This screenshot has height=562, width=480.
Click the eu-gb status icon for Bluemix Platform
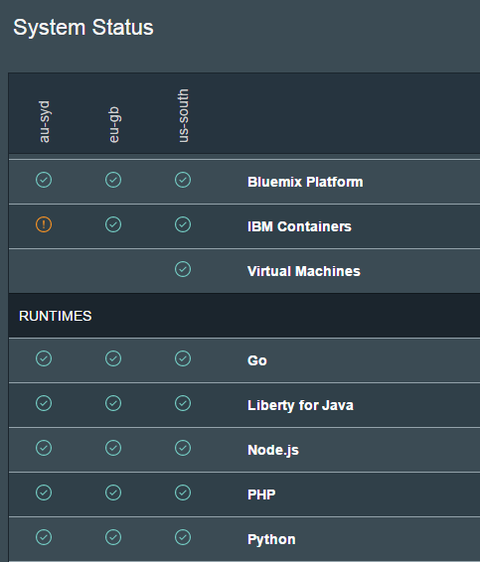pos(113,180)
